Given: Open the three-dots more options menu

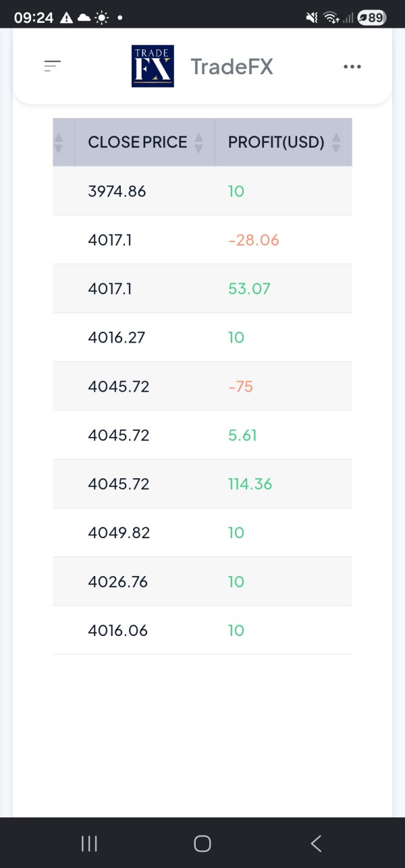Looking at the screenshot, I should (352, 67).
